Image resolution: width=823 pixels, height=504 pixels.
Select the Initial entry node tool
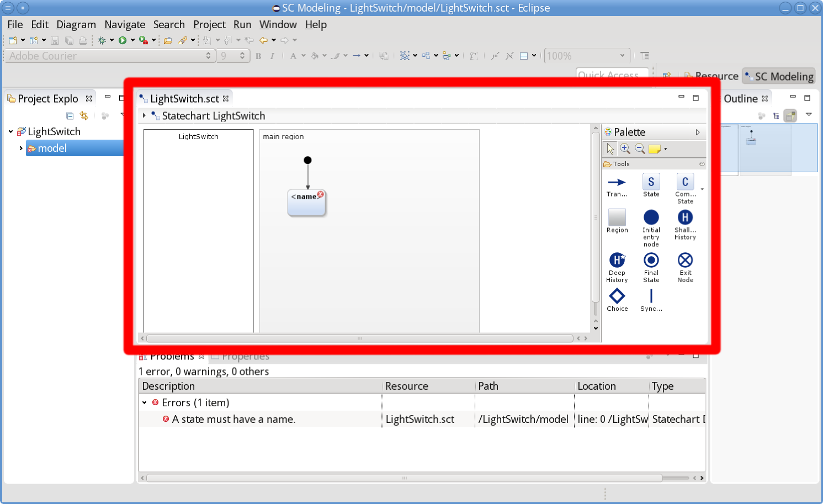tap(651, 228)
